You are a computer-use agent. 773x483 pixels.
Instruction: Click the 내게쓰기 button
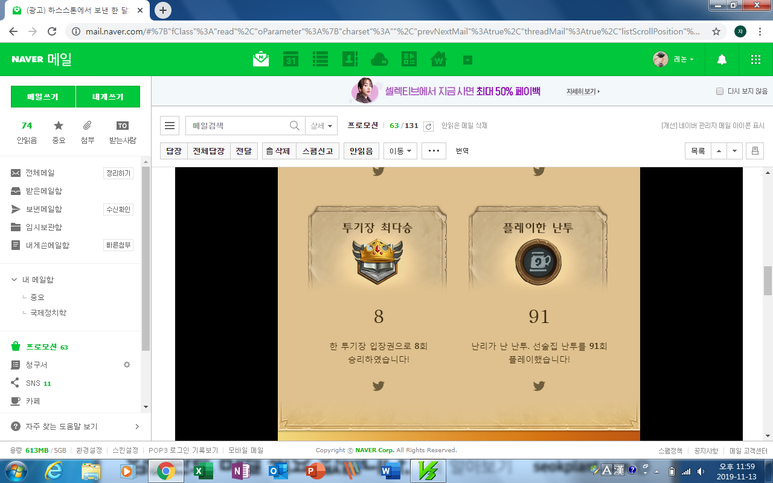108,97
